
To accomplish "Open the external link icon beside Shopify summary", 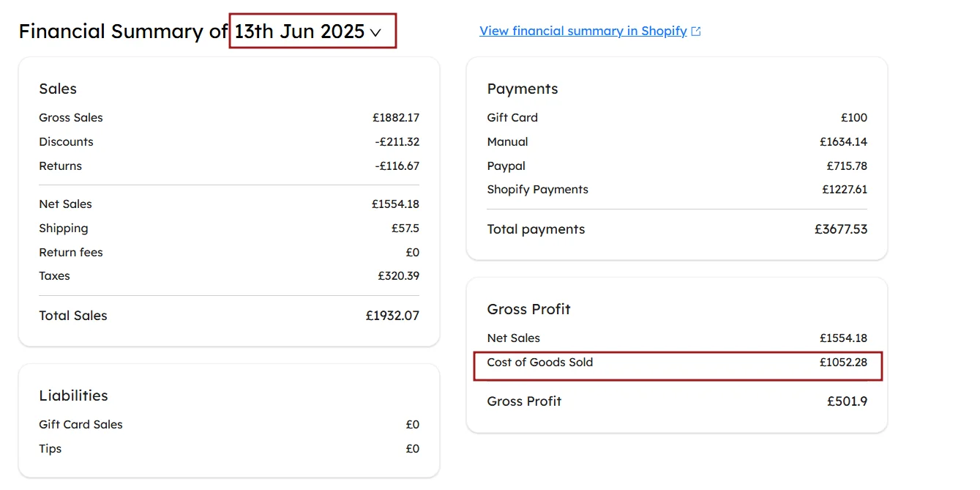I will pyautogui.click(x=695, y=30).
